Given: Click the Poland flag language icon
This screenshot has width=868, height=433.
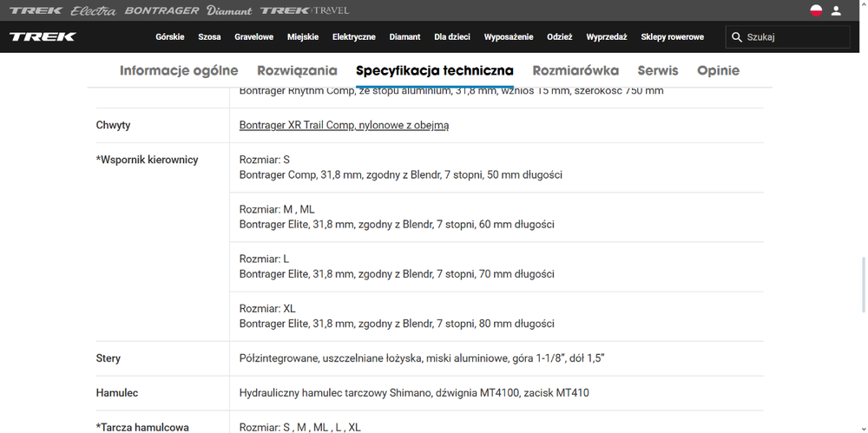Looking at the screenshot, I should pyautogui.click(x=816, y=10).
